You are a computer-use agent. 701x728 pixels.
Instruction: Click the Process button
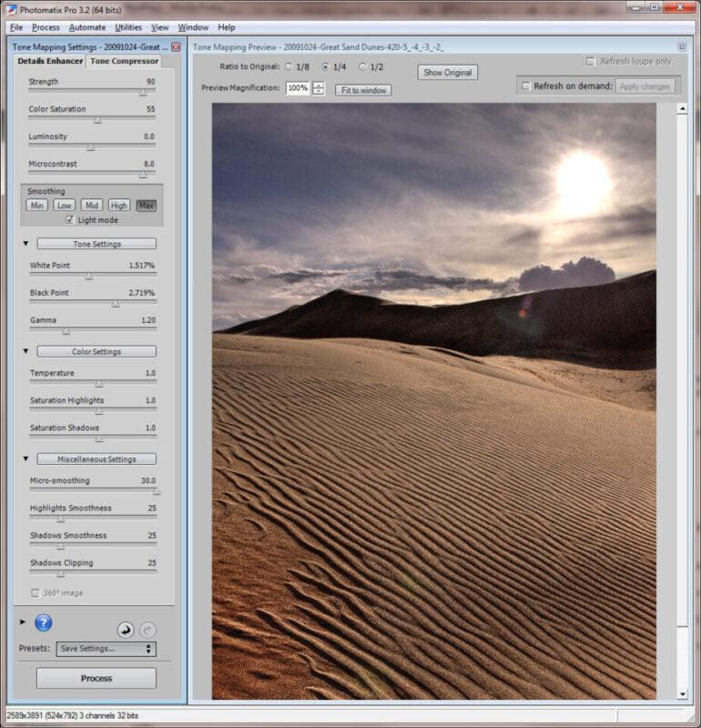coord(96,678)
